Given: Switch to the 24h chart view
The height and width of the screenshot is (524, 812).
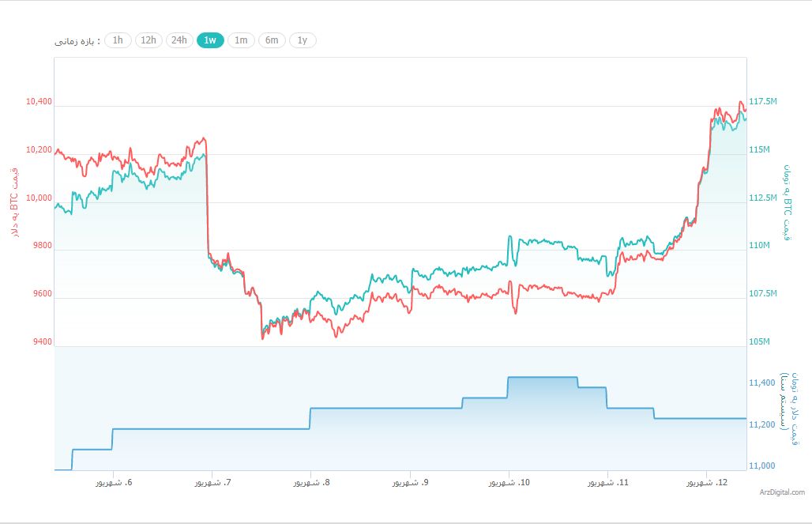Looking at the screenshot, I should (x=179, y=40).
